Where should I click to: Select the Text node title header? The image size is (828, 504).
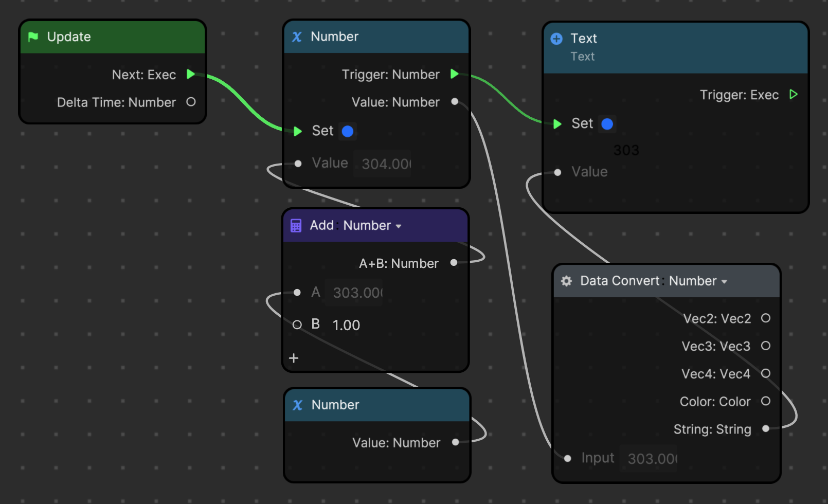[x=676, y=48]
